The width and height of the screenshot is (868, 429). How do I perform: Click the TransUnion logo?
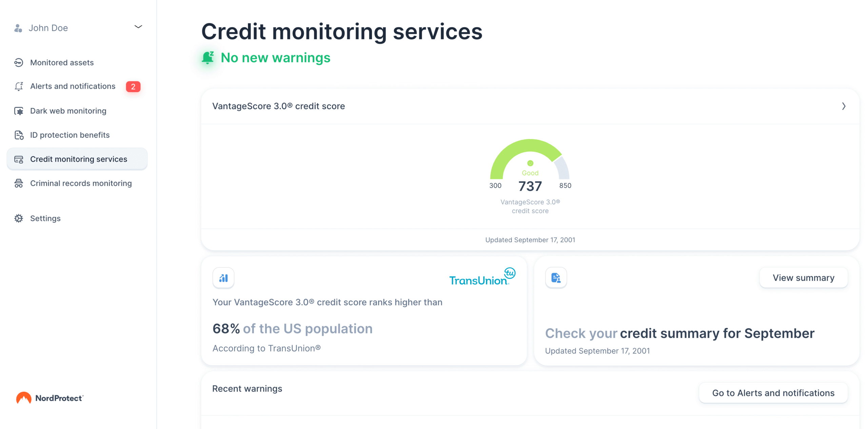tap(482, 277)
